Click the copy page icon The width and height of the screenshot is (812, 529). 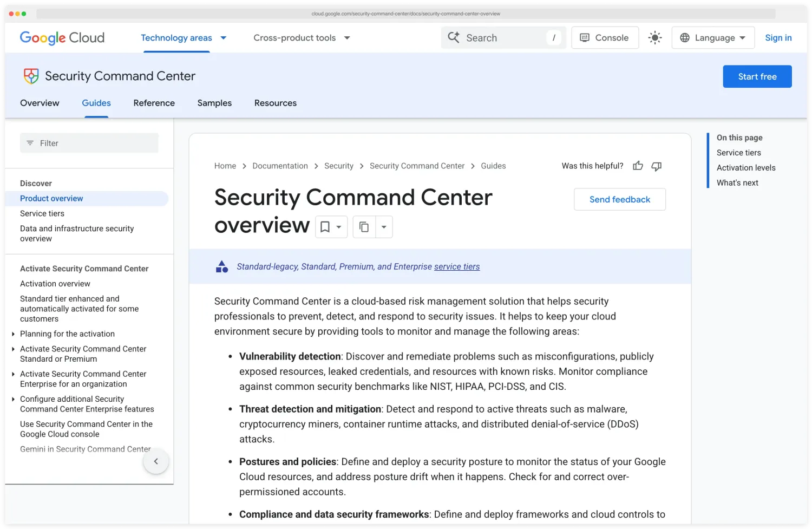(364, 227)
